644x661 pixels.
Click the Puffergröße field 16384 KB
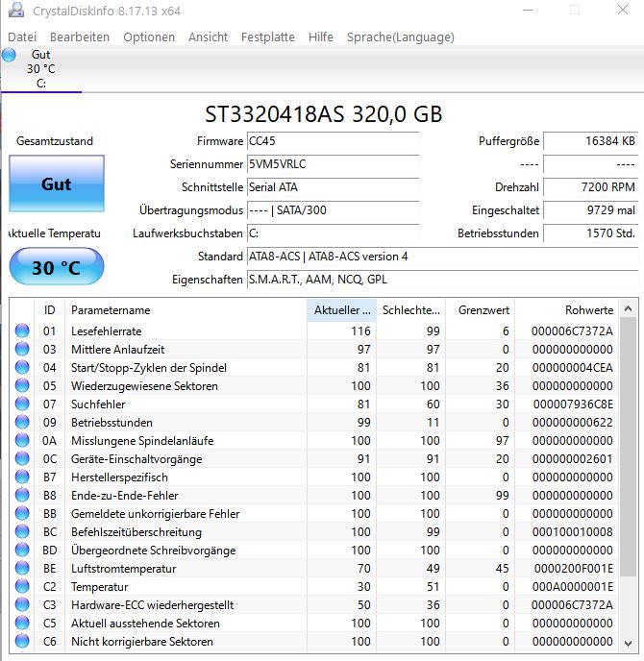point(590,141)
